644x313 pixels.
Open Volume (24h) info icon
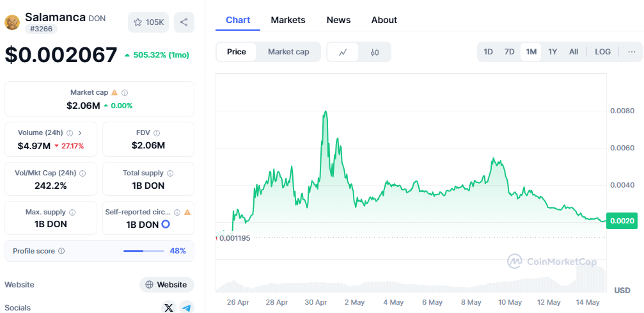(x=70, y=133)
